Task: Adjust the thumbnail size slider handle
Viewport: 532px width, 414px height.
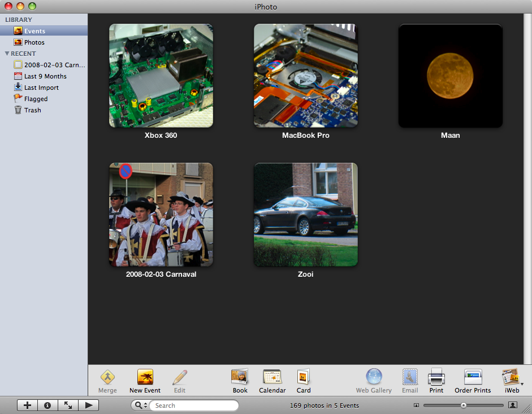Action: coord(464,405)
